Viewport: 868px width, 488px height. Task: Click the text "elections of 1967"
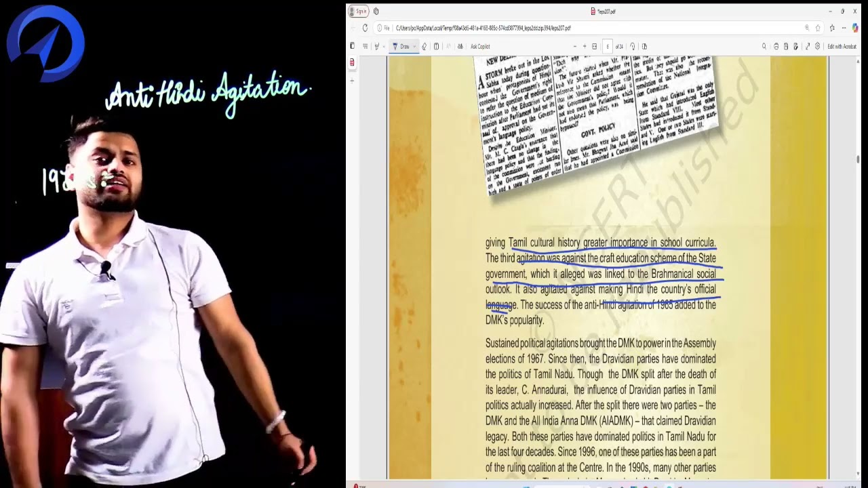click(x=515, y=359)
